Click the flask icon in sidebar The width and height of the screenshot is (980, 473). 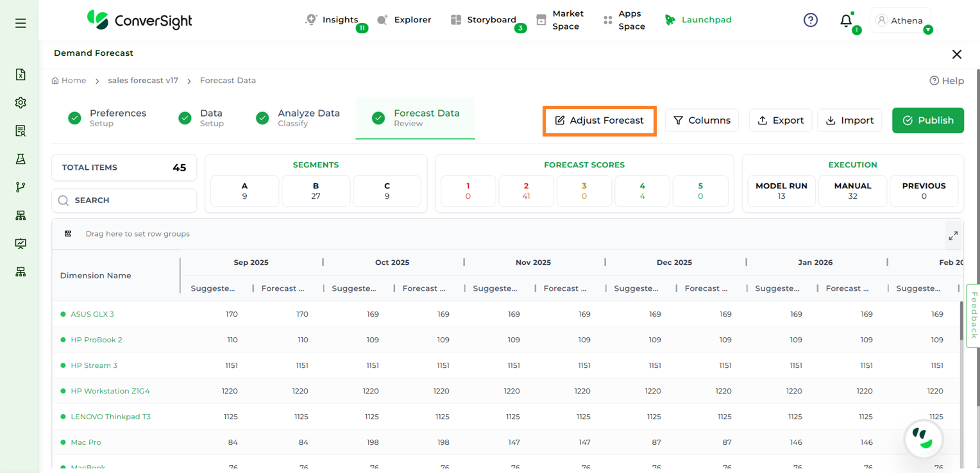pos(21,159)
